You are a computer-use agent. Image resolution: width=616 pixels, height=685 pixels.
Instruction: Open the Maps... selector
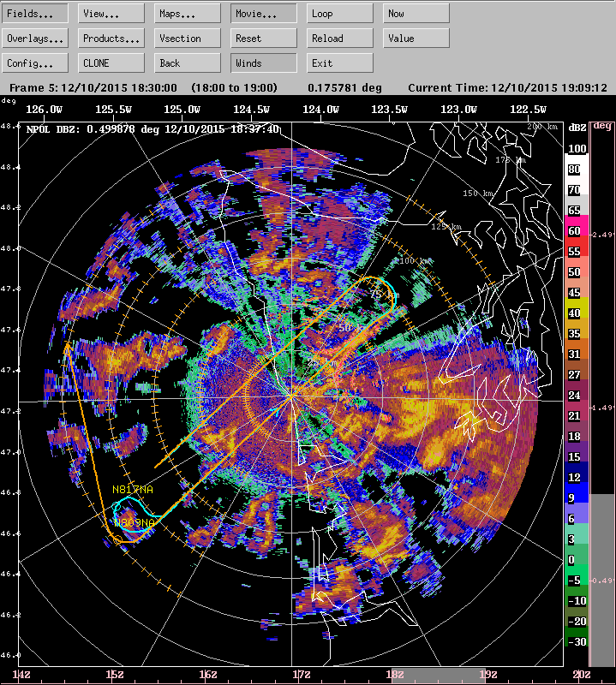tap(187, 14)
